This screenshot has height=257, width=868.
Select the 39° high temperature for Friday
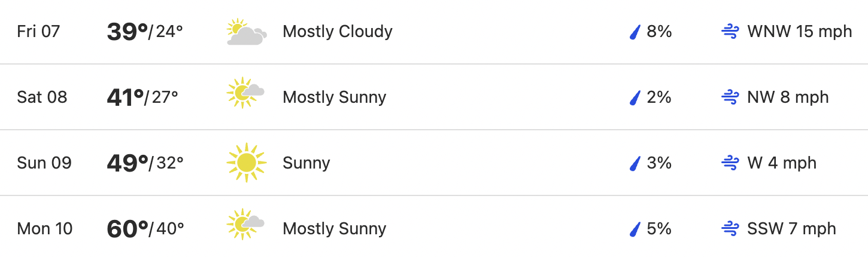(x=128, y=32)
